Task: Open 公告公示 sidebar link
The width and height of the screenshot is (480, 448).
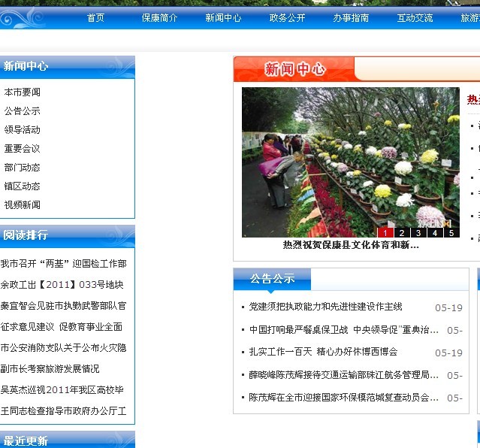Action: coord(23,111)
